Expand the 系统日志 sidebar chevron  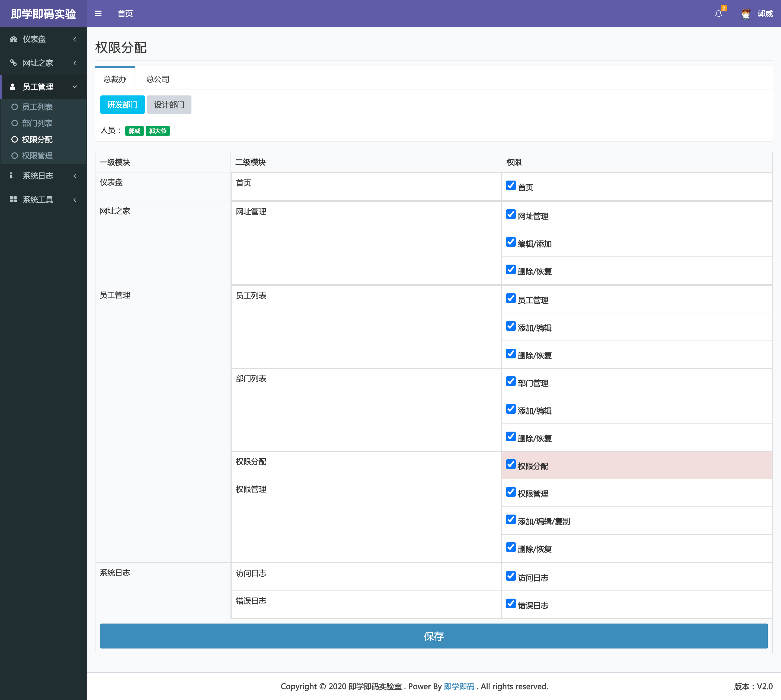75,176
